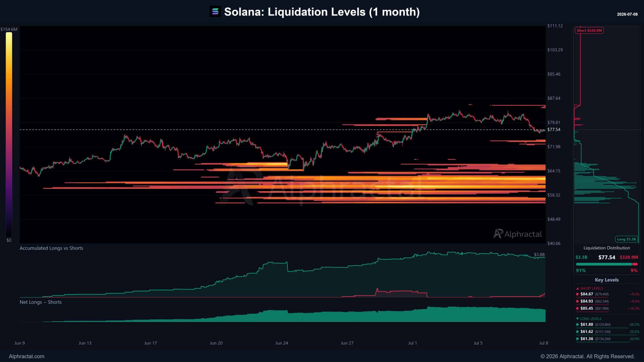Click the "91%" long percentage
The width and height of the screenshot is (644, 362).
click(x=581, y=271)
